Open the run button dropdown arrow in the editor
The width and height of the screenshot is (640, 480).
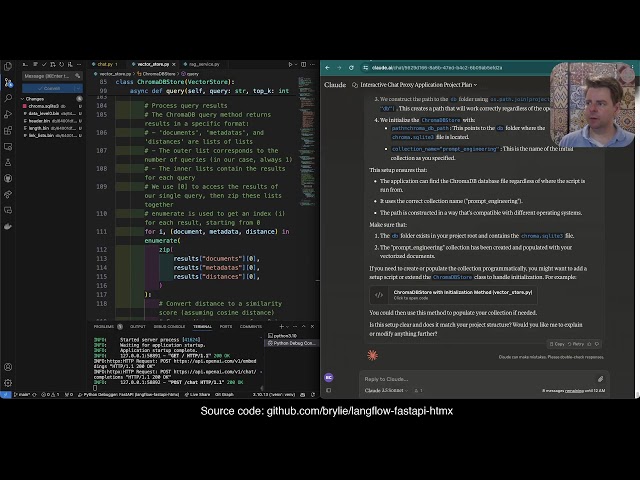pyautogui.click(x=295, y=64)
